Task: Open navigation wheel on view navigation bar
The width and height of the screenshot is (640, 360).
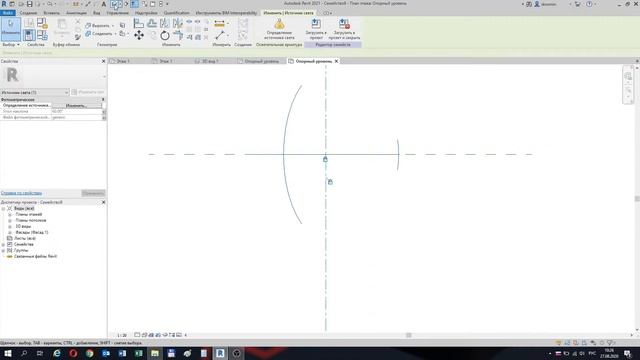Action: click(x=628, y=76)
